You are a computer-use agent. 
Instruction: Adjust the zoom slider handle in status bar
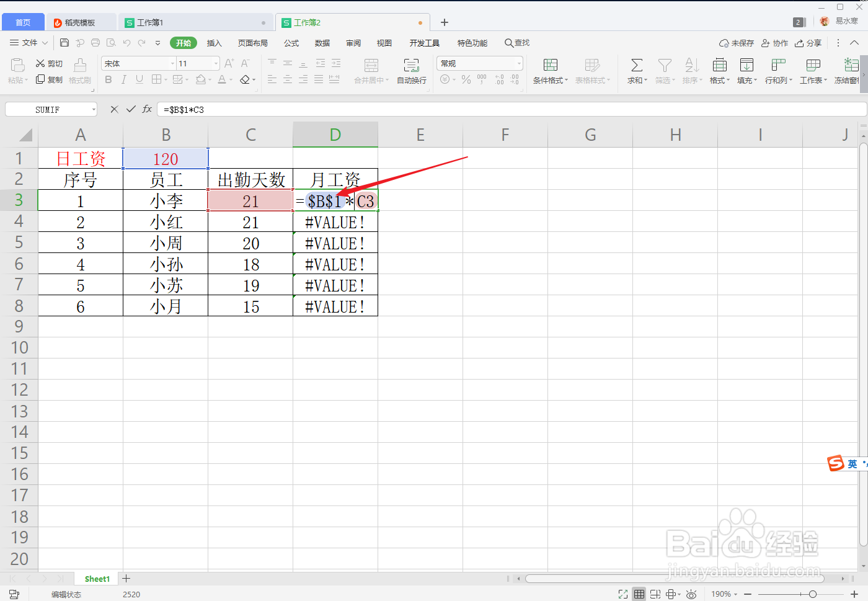point(813,594)
